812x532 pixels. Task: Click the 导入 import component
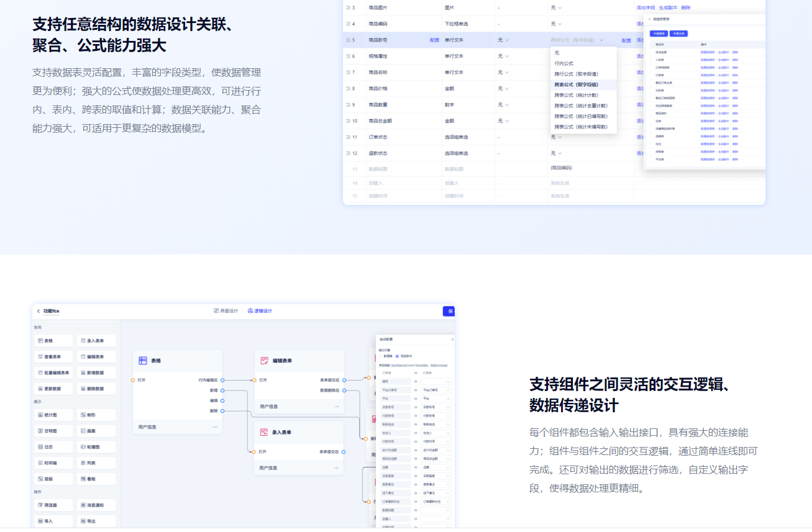[53, 521]
